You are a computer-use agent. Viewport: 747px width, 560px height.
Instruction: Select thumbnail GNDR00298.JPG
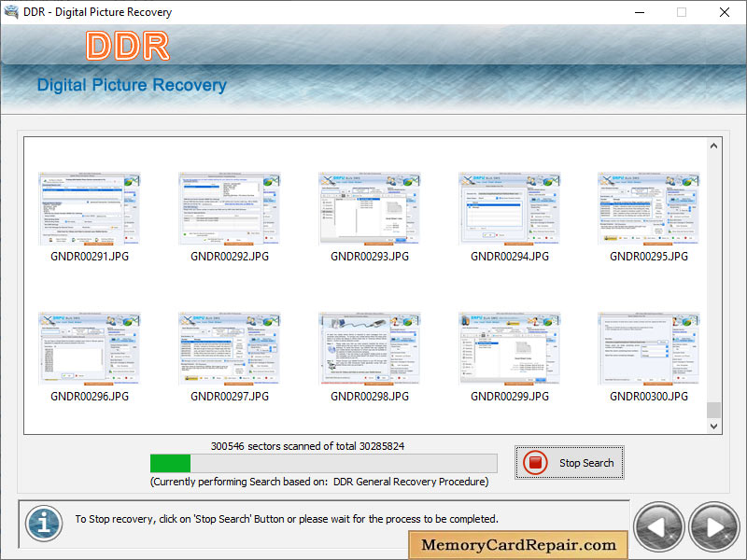coord(370,348)
